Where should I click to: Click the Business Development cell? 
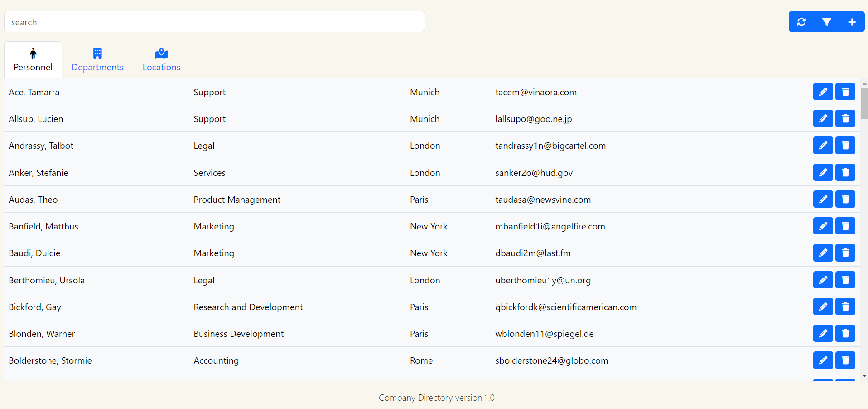[x=239, y=334]
